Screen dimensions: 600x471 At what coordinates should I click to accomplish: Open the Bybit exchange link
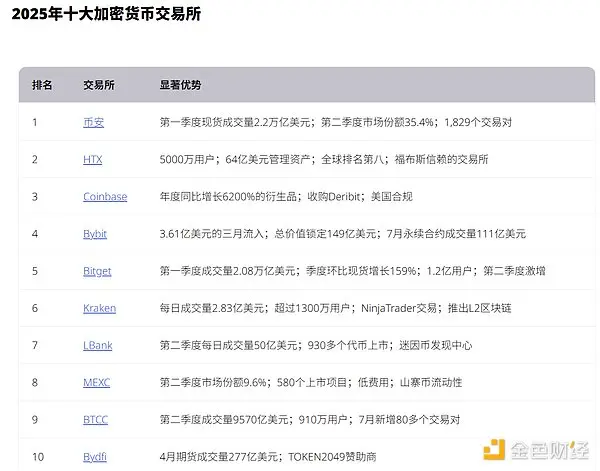95,234
